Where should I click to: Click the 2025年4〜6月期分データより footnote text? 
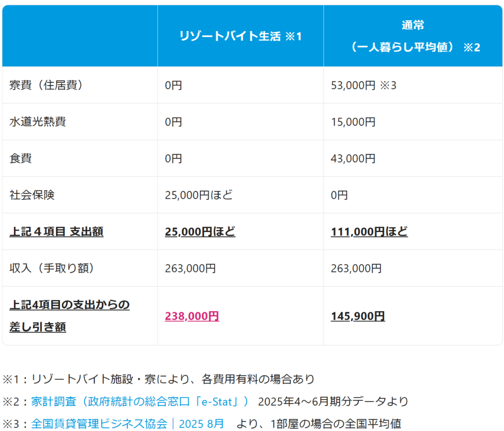pyautogui.click(x=333, y=401)
